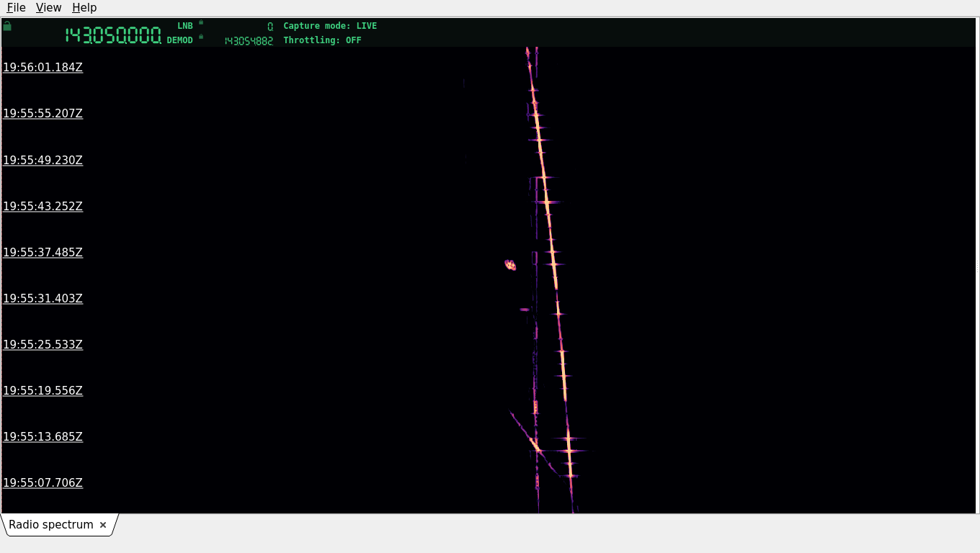Click timestamp 19:55:25.533Z
The image size is (980, 553).
tap(43, 344)
